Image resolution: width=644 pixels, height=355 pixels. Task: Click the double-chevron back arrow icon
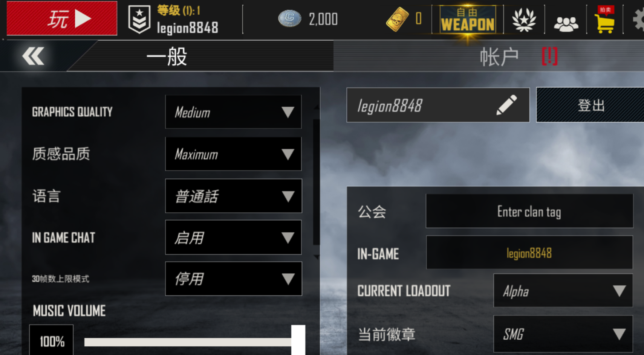pos(33,56)
